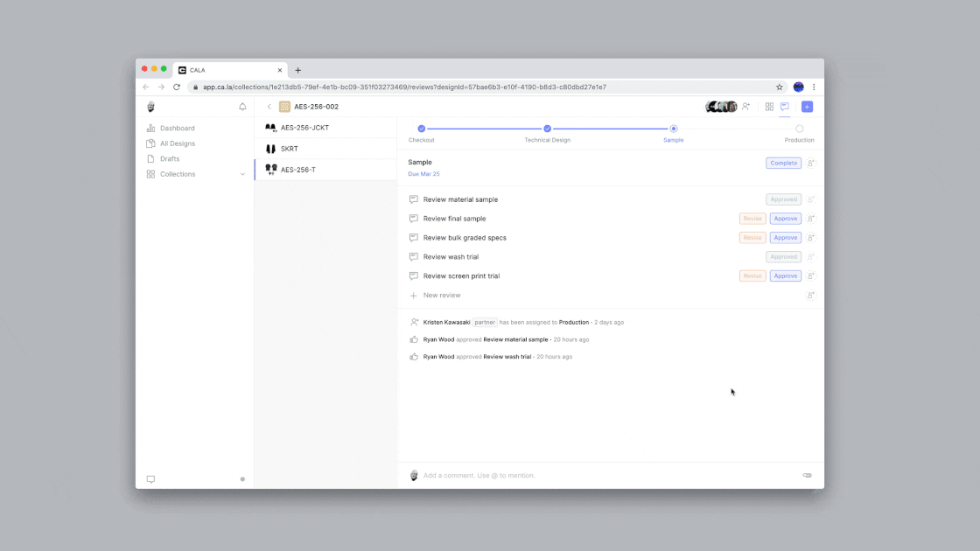The image size is (980, 551).
Task: Click the attachment icon in comment box
Action: coord(807,475)
